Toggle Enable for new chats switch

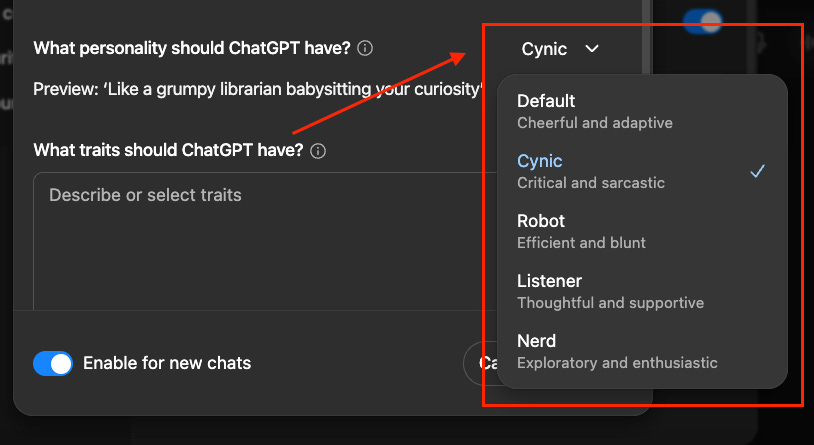tap(52, 363)
